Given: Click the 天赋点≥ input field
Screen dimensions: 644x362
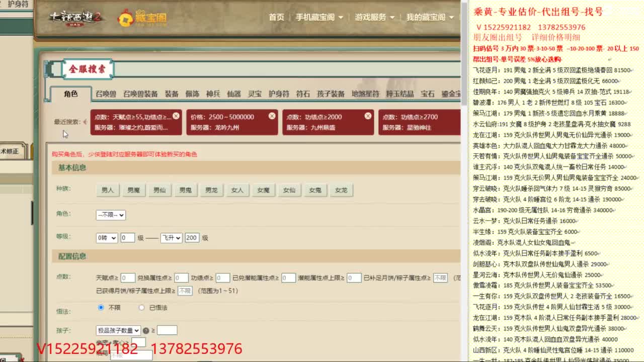Looking at the screenshot, I should (x=128, y=278).
